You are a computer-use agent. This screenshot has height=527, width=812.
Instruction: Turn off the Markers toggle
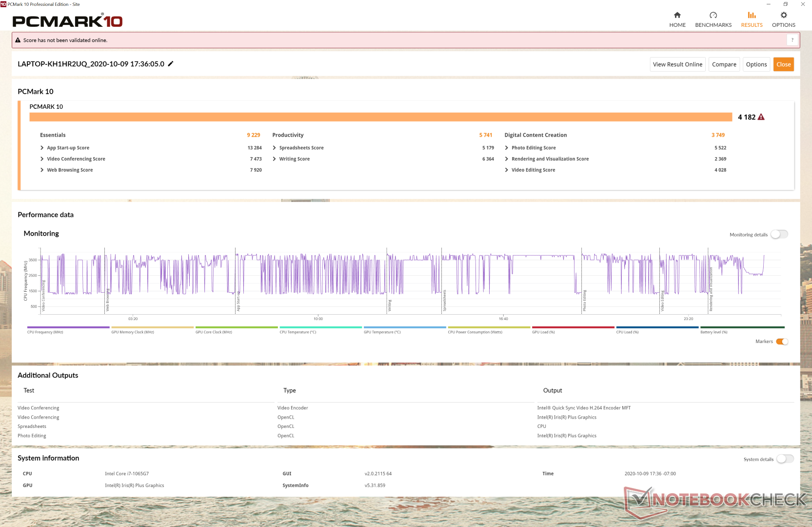(782, 342)
